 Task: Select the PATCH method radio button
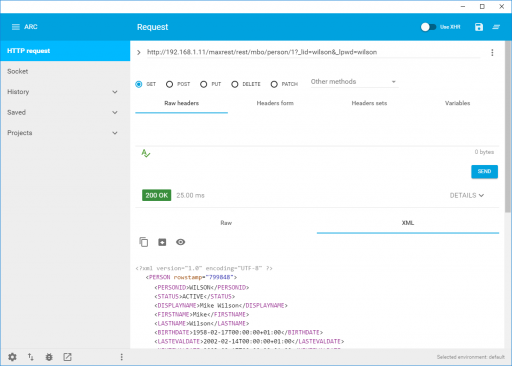[274, 84]
